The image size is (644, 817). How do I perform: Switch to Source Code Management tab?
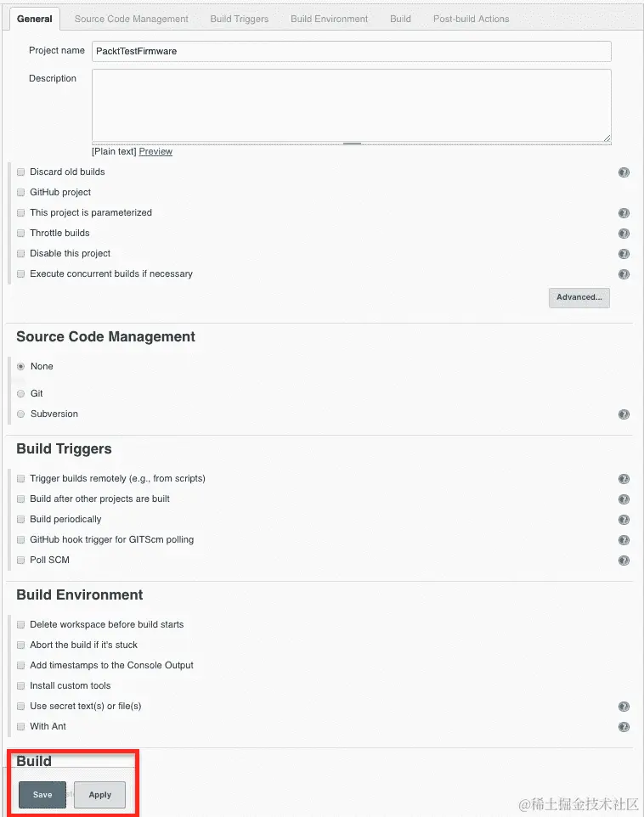132,19
